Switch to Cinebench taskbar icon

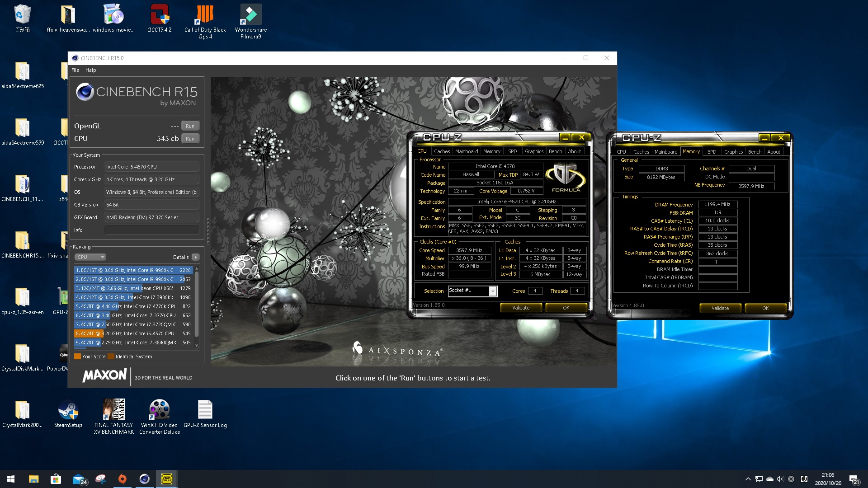[x=145, y=479]
